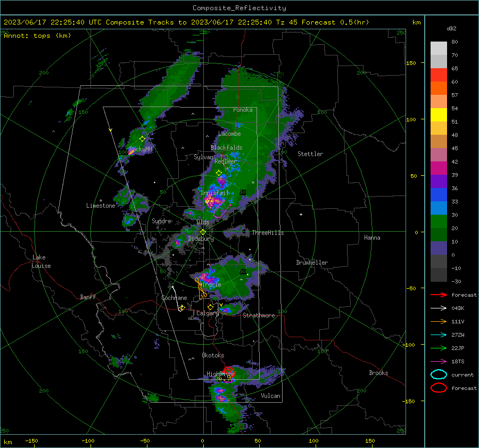Click the white 04DK track near Cochrane
479x448 pixels.
176,299
